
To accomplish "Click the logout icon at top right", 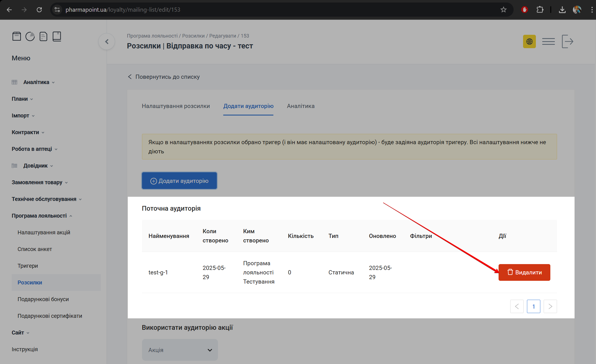I will point(567,42).
